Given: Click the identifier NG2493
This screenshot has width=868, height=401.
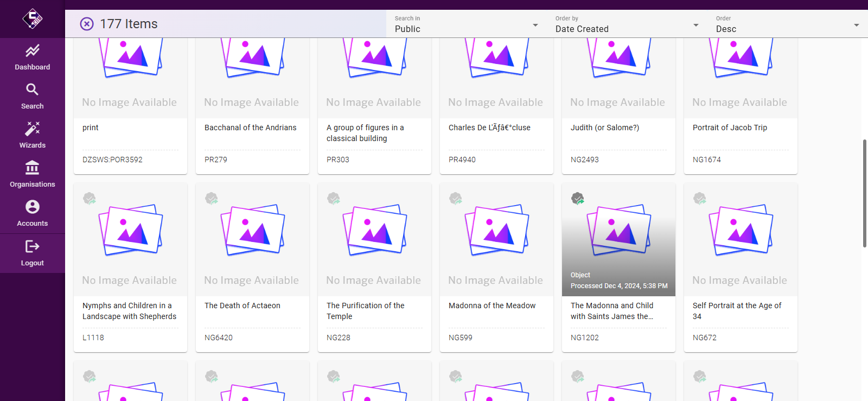Looking at the screenshot, I should [585, 160].
